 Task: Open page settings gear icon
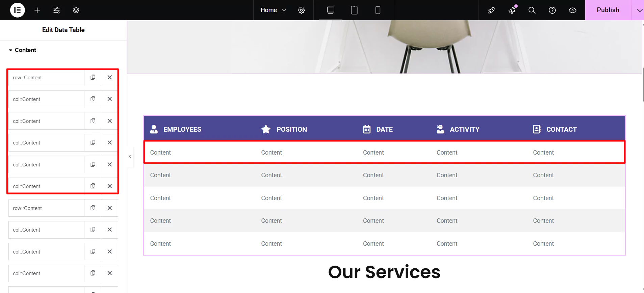[301, 10]
